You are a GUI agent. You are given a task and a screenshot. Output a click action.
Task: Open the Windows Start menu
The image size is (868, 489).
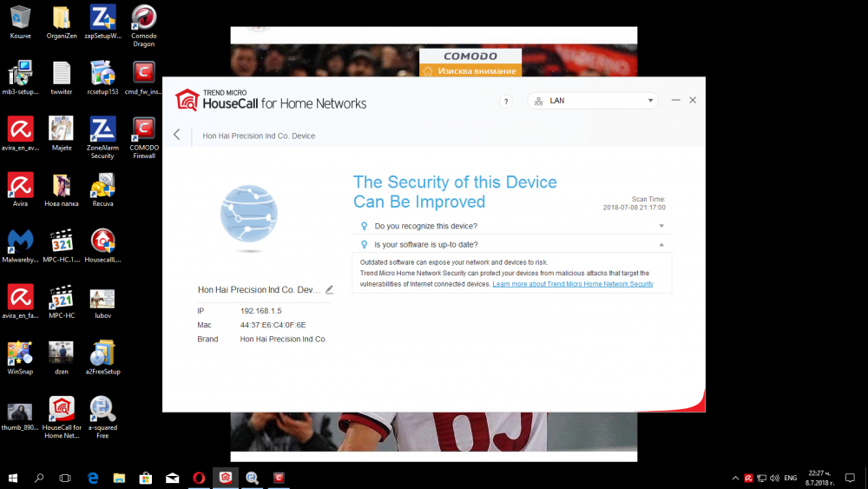point(13,478)
